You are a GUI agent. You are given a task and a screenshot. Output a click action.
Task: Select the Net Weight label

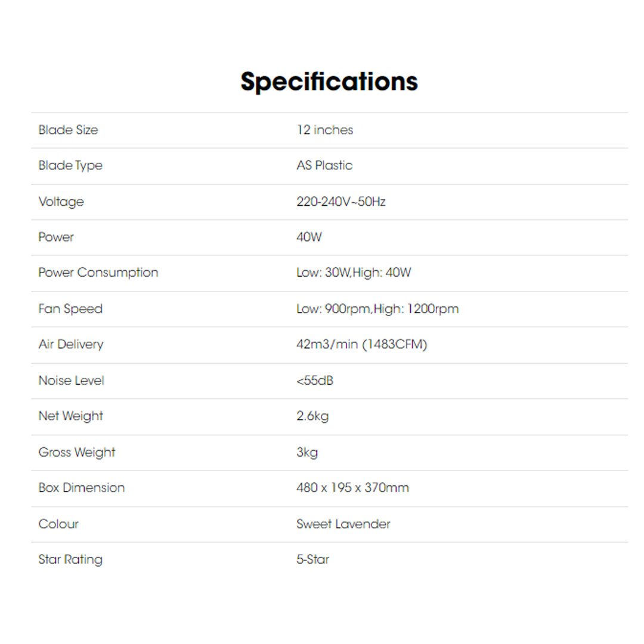click(70, 416)
